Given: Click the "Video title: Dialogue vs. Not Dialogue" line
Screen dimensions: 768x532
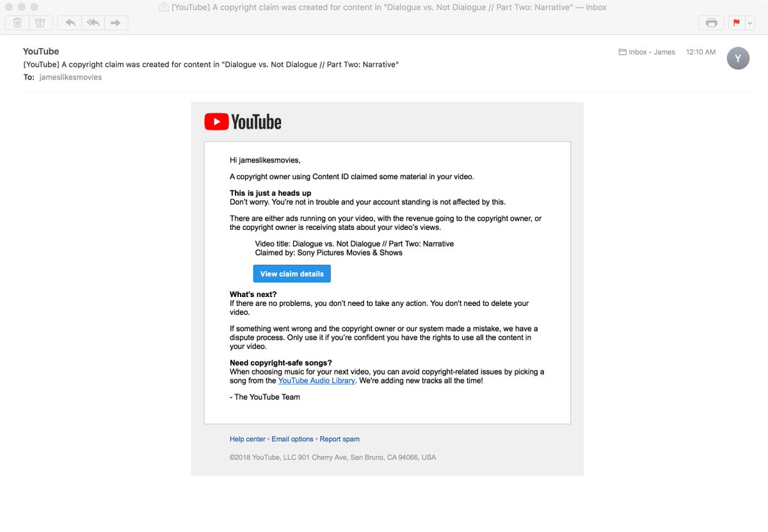Looking at the screenshot, I should (x=355, y=244).
